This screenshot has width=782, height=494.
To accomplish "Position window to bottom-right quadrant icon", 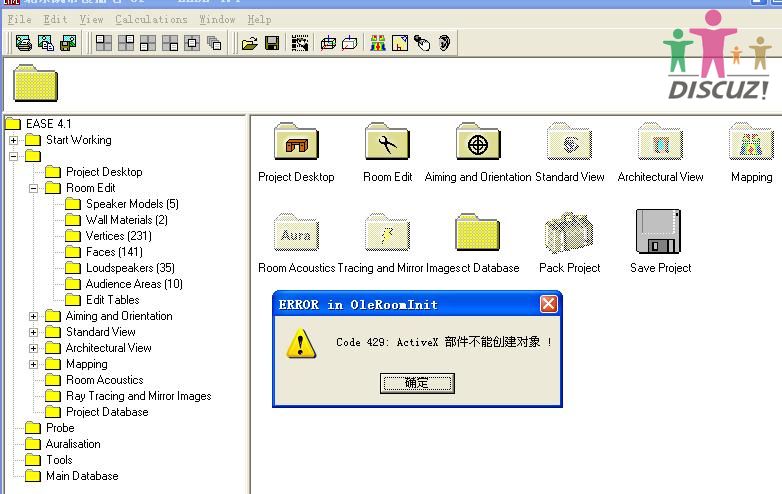I will click(170, 43).
